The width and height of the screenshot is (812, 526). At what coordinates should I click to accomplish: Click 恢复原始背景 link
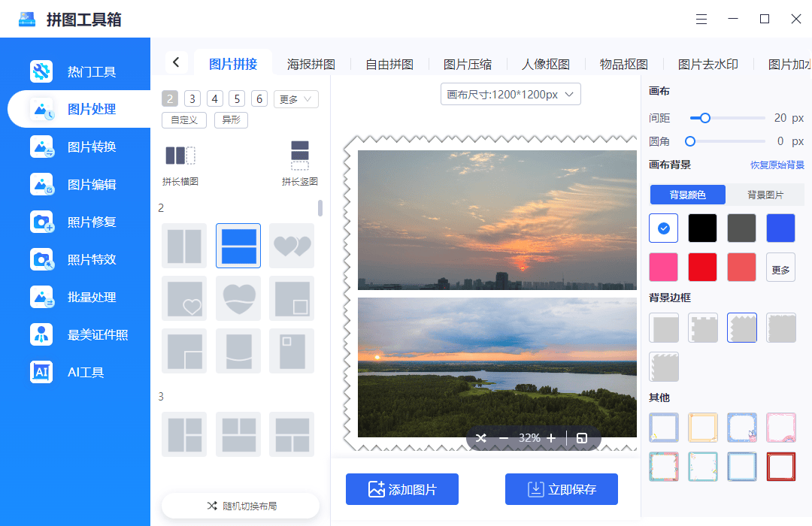click(x=777, y=165)
